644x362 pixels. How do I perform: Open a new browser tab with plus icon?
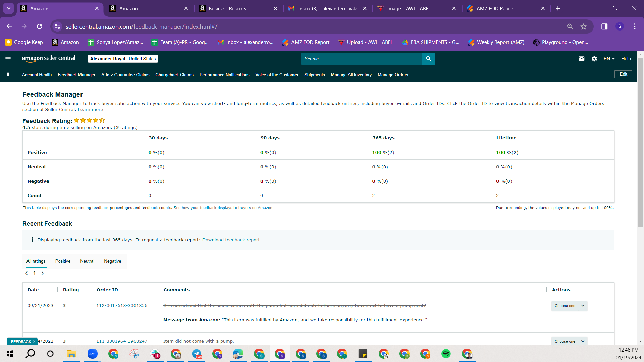tap(558, 8)
